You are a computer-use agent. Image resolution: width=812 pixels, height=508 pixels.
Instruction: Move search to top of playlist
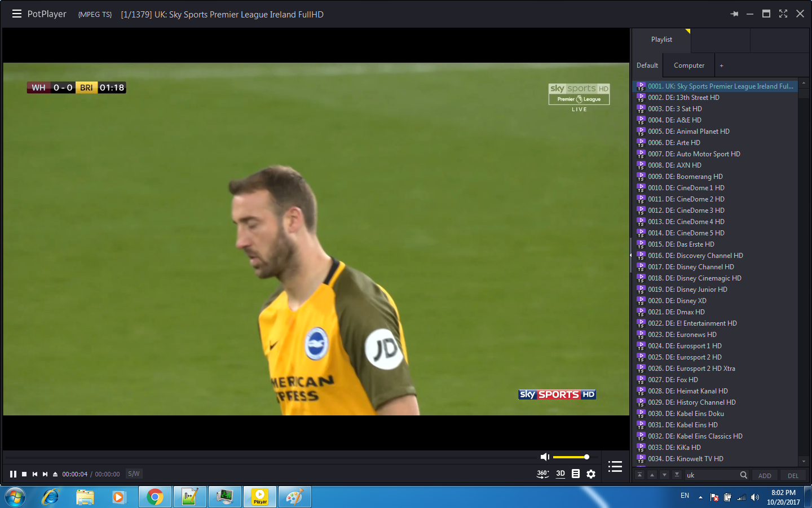[639, 475]
